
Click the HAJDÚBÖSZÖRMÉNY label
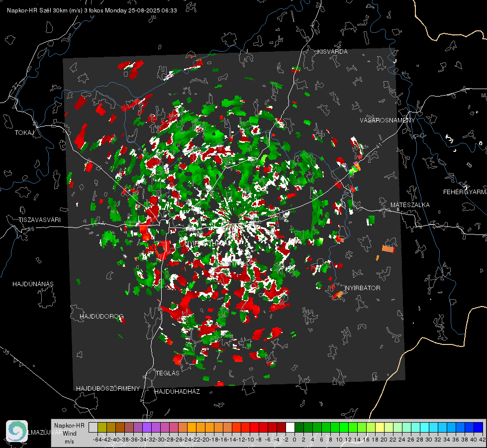point(108,389)
